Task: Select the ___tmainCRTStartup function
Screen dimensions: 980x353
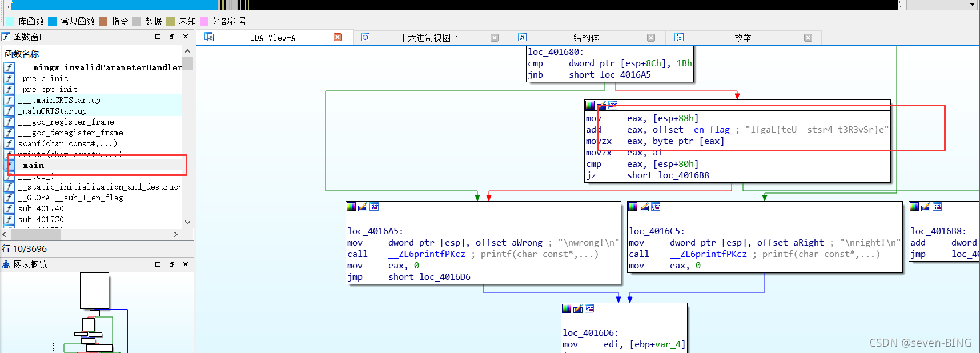Action: coord(93,100)
